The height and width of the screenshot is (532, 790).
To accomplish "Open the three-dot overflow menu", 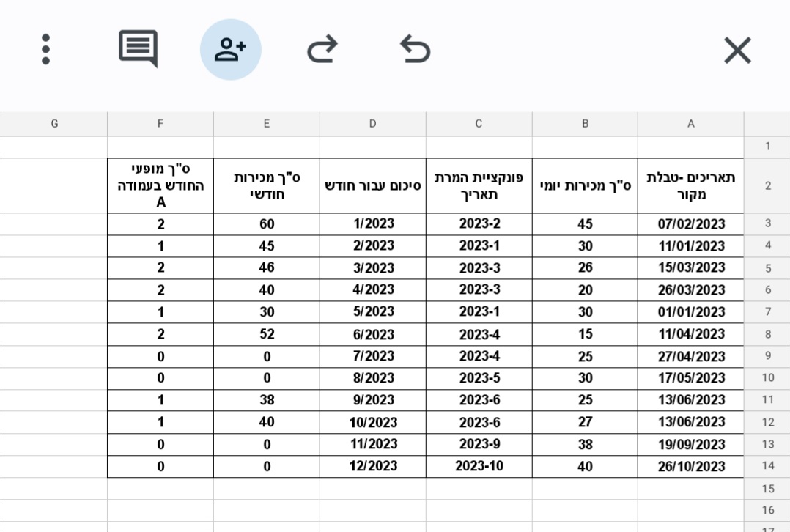I will 45,49.
